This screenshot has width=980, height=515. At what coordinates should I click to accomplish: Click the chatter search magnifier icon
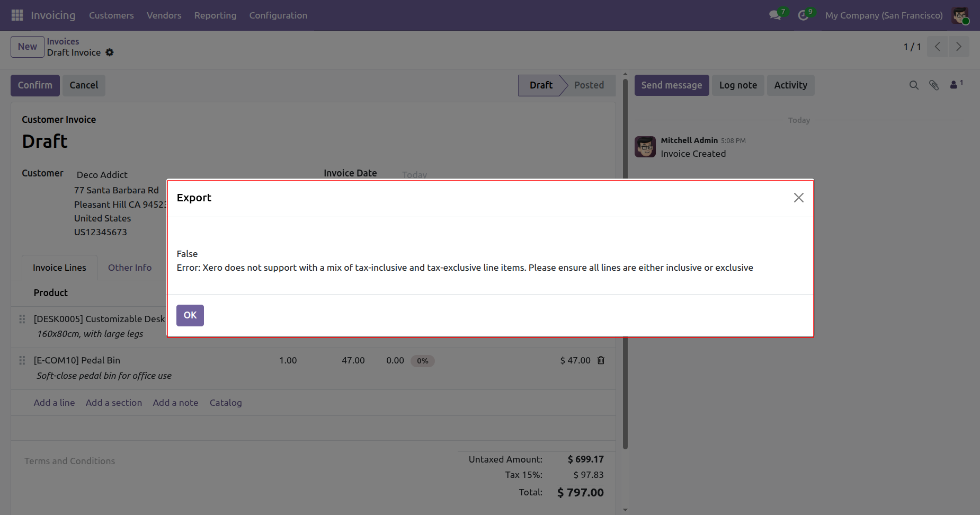coord(914,85)
